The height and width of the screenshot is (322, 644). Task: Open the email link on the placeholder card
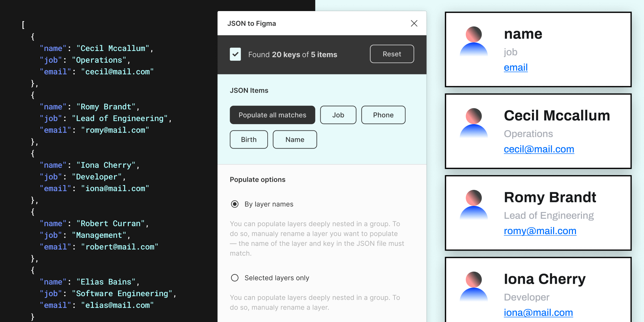516,67
